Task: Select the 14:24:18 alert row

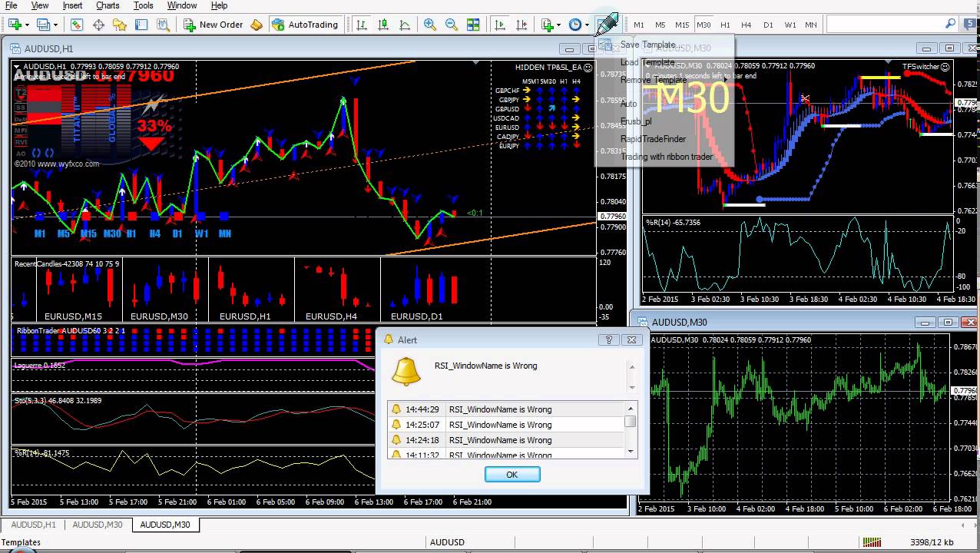Action: [507, 440]
